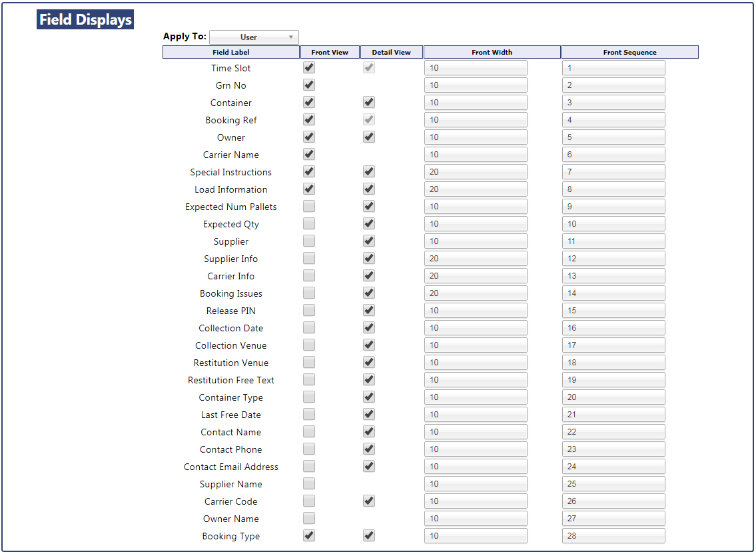The image size is (756, 554).
Task: Click the Collection Venue field label
Action: coord(231,345)
